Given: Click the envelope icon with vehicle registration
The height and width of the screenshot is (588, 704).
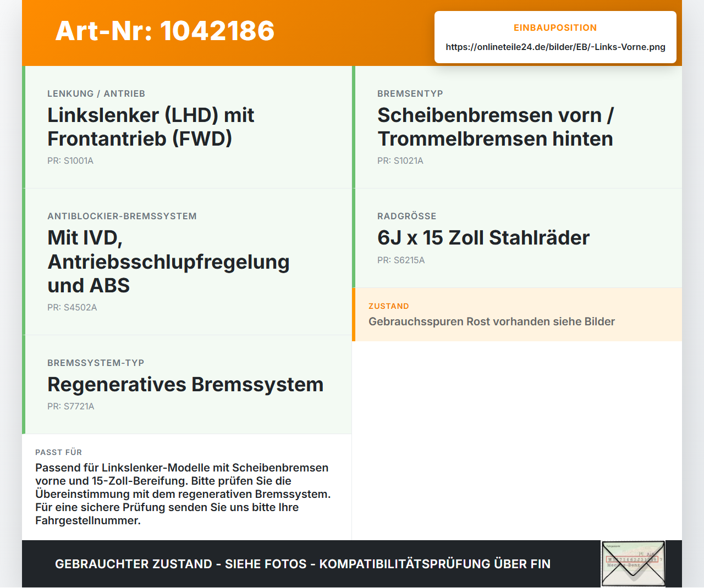Looking at the screenshot, I should (x=633, y=564).
